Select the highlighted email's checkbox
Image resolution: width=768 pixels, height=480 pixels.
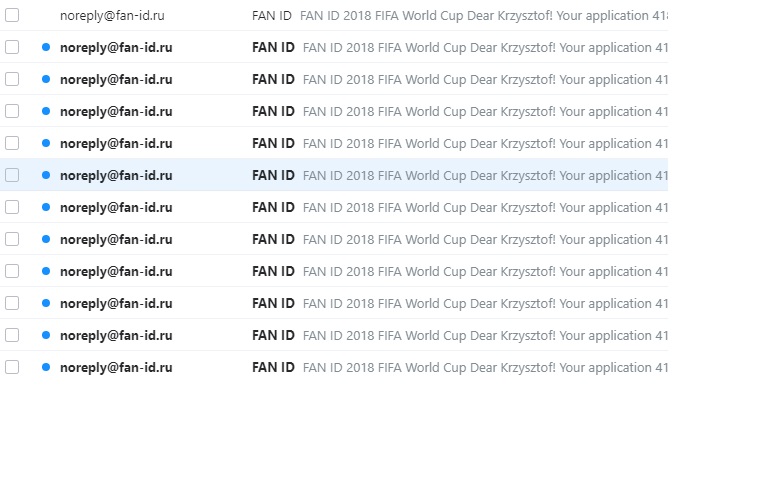[x=12, y=175]
